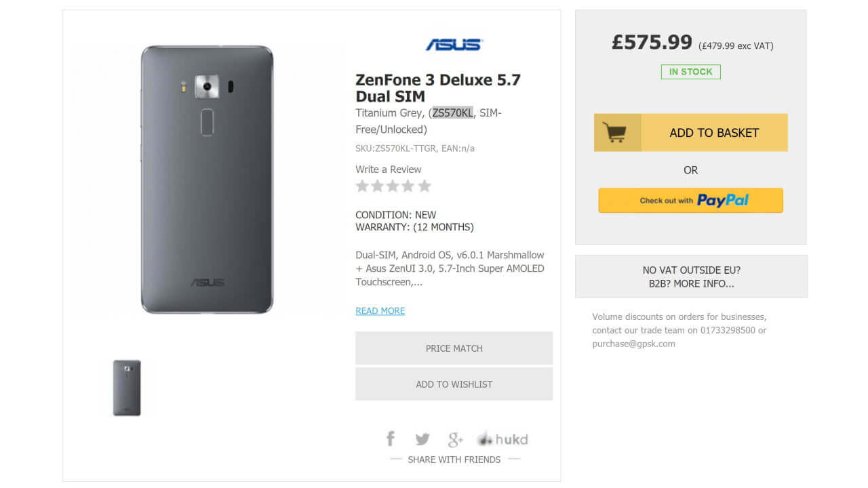The width and height of the screenshot is (868, 488).
Task: Open the ASUS brand logo
Action: click(454, 45)
